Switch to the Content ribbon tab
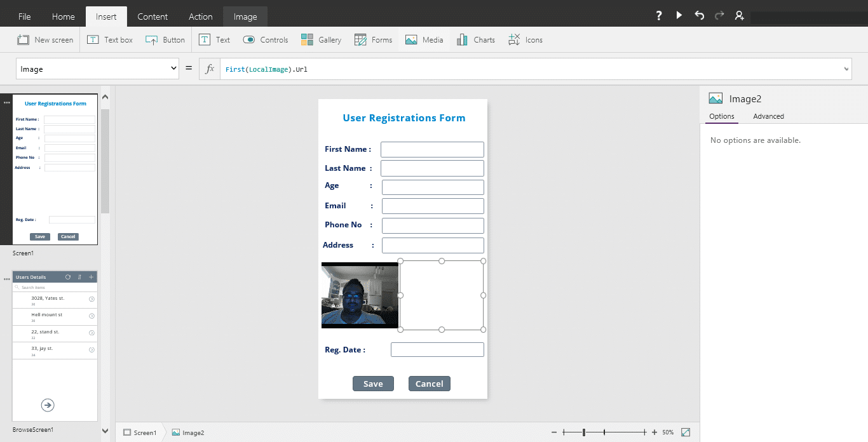 pyautogui.click(x=153, y=17)
